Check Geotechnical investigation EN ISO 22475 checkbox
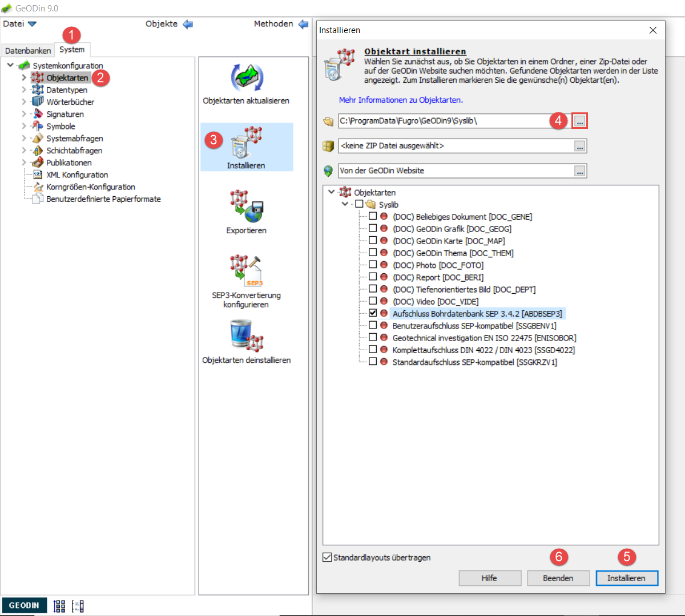Image resolution: width=685 pixels, height=616 pixels. 373,338
